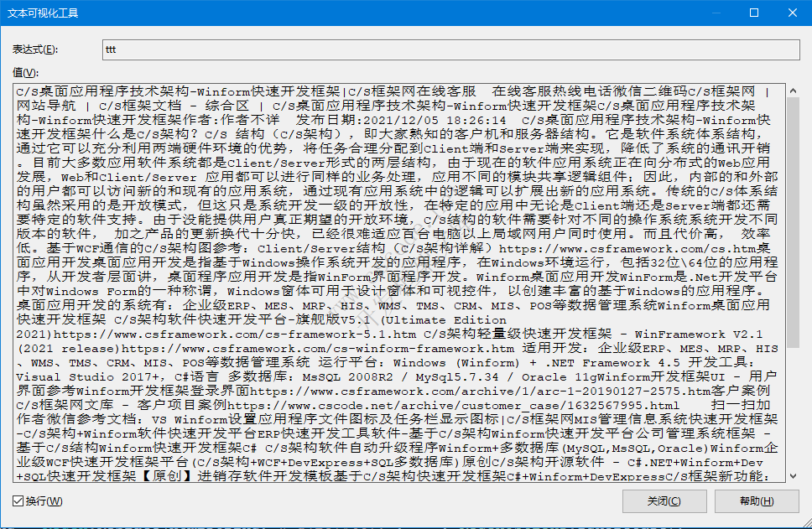
Task: Click the 关闭(C) button
Action: pos(664,501)
